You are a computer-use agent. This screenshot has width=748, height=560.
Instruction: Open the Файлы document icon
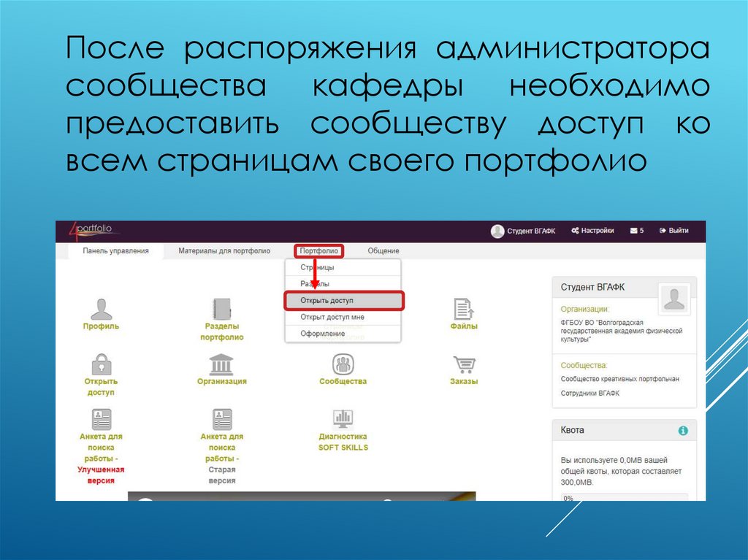(464, 309)
